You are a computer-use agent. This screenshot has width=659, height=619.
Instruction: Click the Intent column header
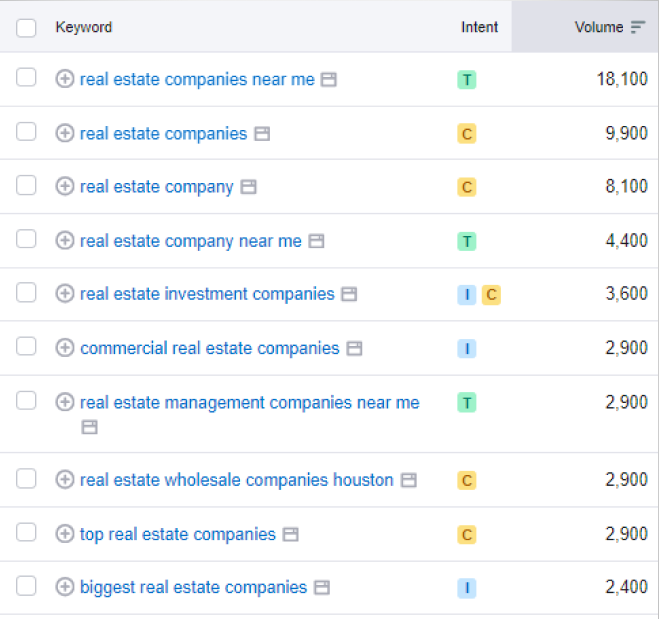[x=479, y=27]
